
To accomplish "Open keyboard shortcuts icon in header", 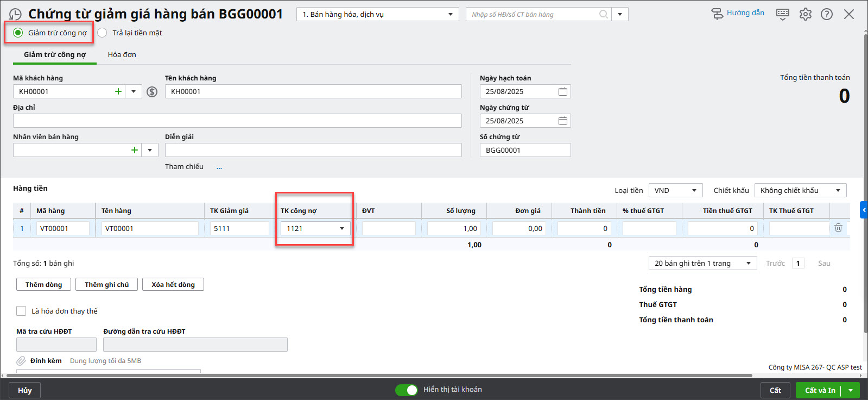I will tap(782, 14).
